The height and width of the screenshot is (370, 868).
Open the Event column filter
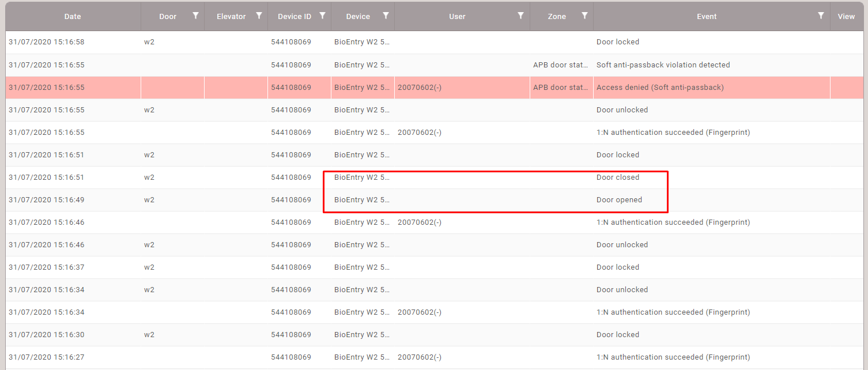tap(821, 16)
